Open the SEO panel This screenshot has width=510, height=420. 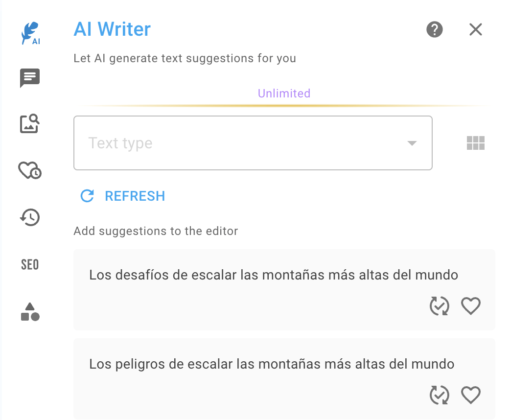tap(29, 264)
